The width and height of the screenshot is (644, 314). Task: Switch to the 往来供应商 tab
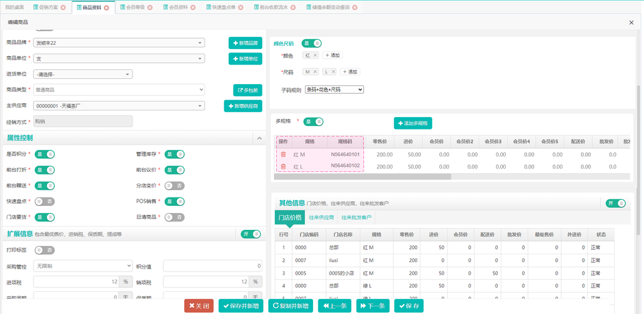pos(321,217)
